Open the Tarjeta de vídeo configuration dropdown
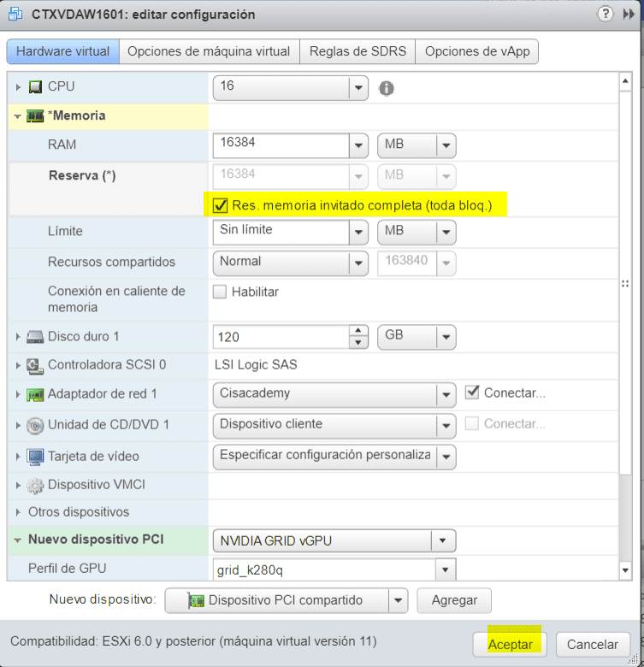 coord(334,457)
